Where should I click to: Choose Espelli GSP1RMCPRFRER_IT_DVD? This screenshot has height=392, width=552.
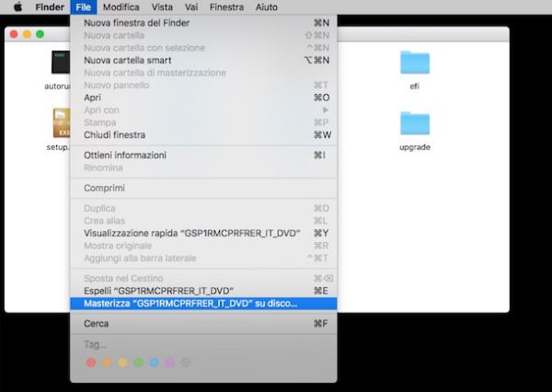[x=158, y=291]
